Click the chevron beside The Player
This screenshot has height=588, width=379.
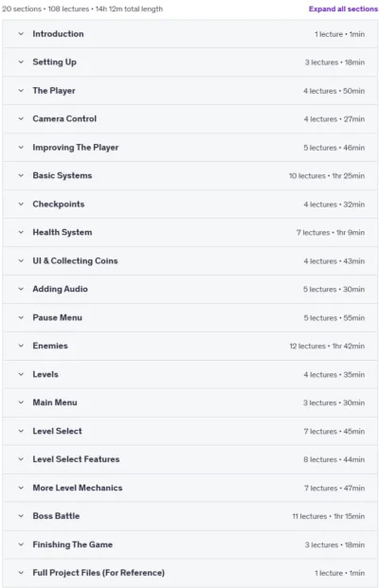[x=21, y=90]
